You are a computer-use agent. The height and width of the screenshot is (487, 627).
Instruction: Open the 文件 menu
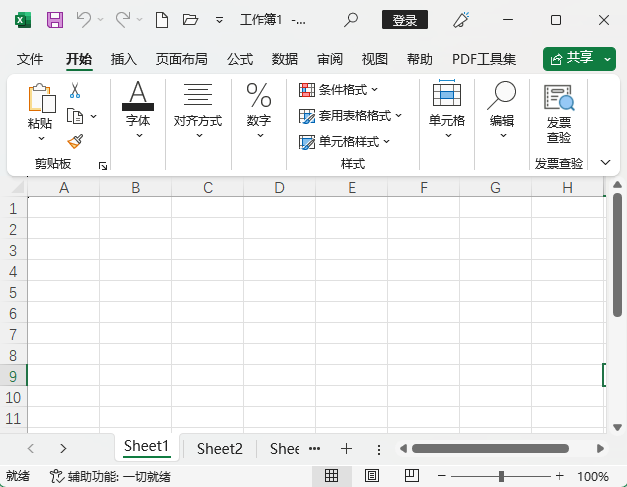[30, 59]
